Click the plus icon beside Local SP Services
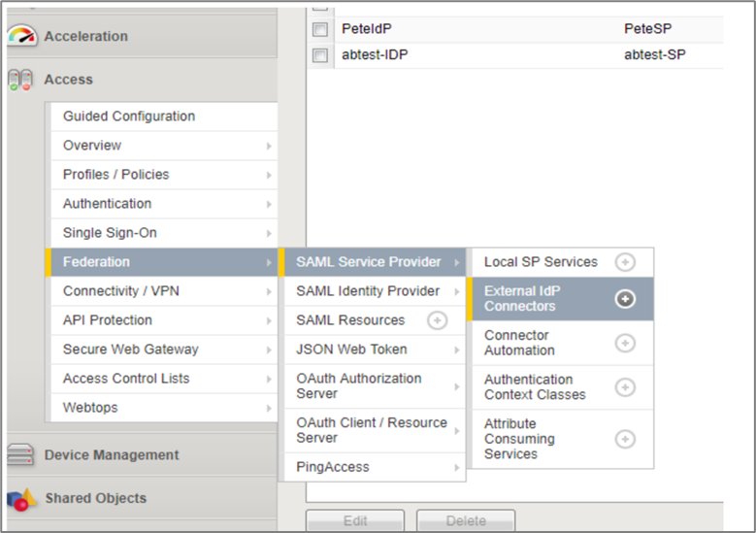Image resolution: width=756 pixels, height=533 pixels. 626,262
